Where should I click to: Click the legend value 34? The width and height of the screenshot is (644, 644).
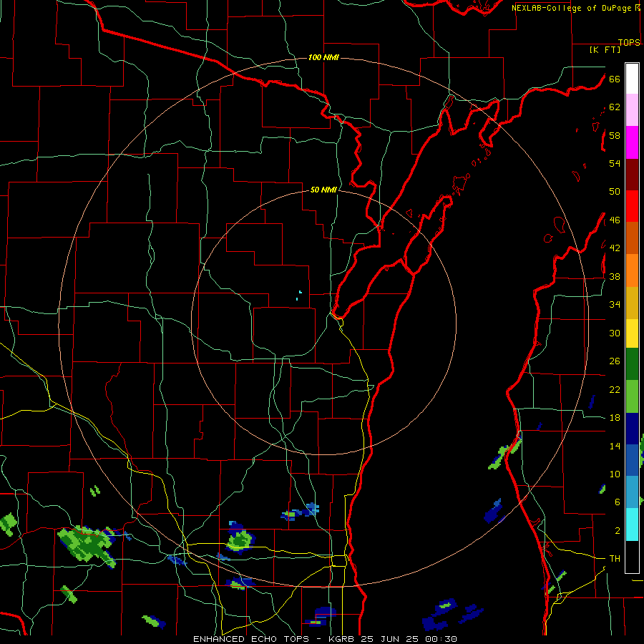pos(615,305)
